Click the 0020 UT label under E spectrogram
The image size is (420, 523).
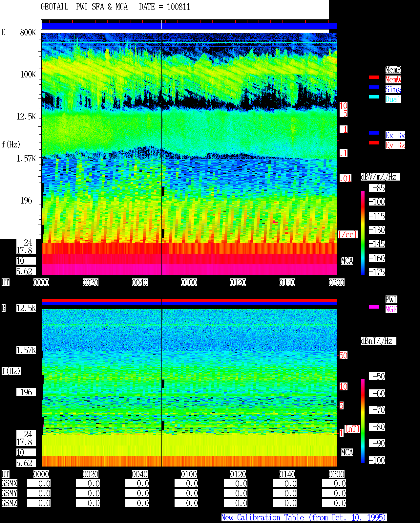coord(91,282)
